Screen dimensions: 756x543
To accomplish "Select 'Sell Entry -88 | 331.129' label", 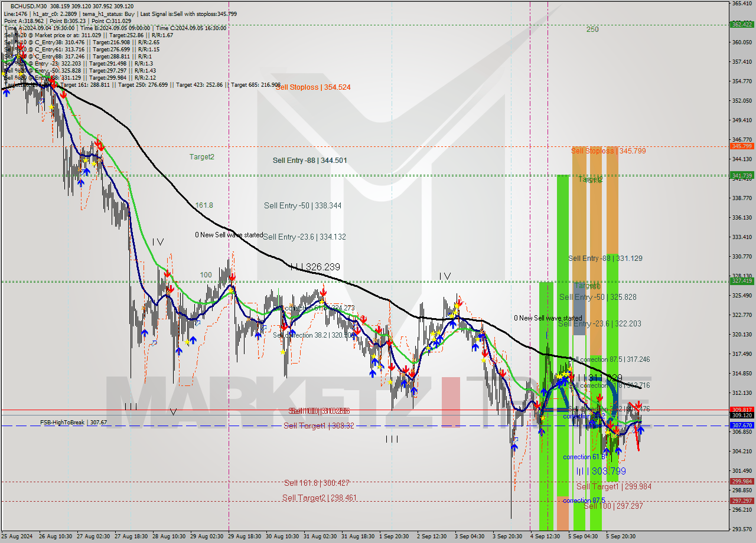I will 605,259.
